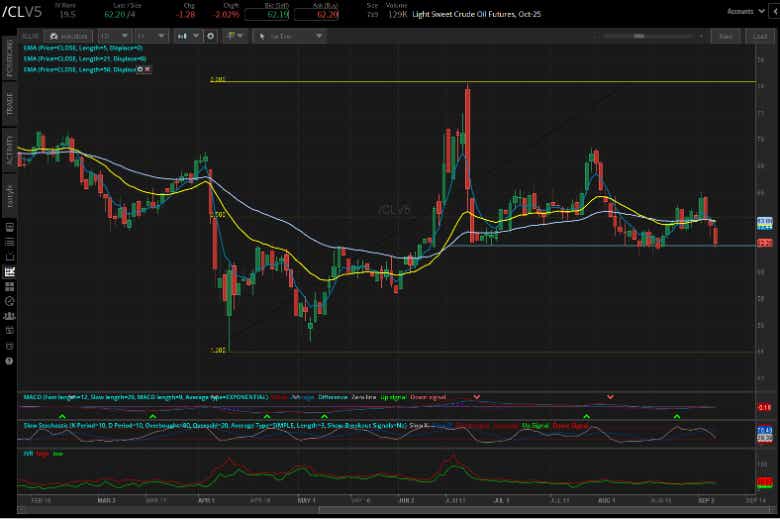780x520 pixels.
Task: Click the plus end of zoom slider
Action: 700,36
